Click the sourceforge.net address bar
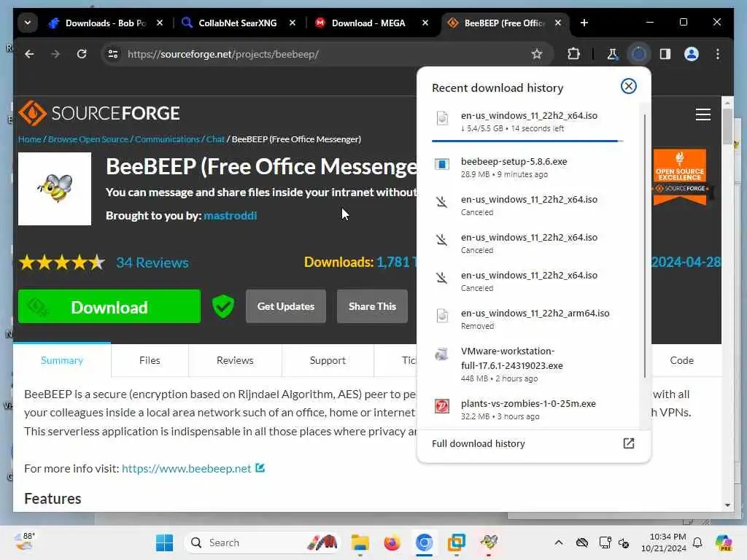 [x=326, y=54]
